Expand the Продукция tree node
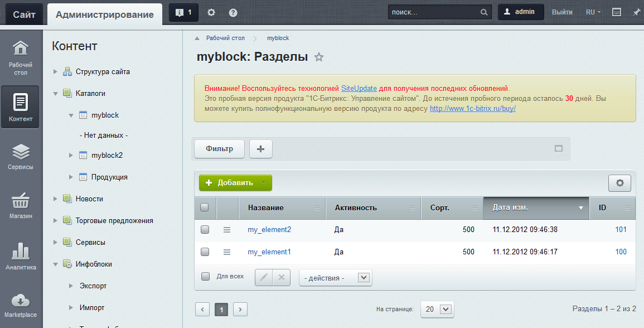Image resolution: width=644 pixels, height=328 pixels. coord(71,177)
